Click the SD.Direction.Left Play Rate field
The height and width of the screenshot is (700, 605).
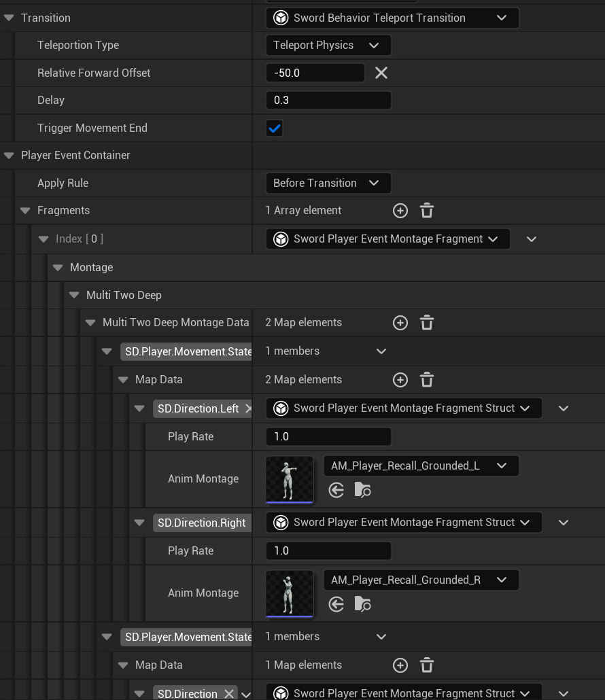[x=328, y=436]
